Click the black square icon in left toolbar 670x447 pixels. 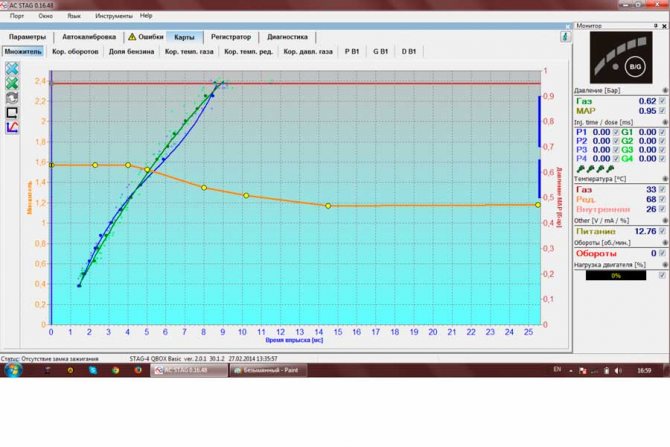(12, 112)
